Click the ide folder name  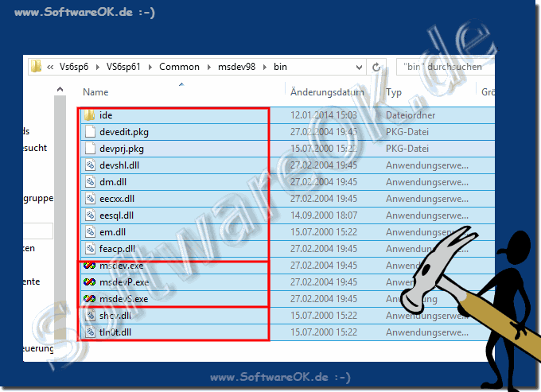tap(106, 115)
